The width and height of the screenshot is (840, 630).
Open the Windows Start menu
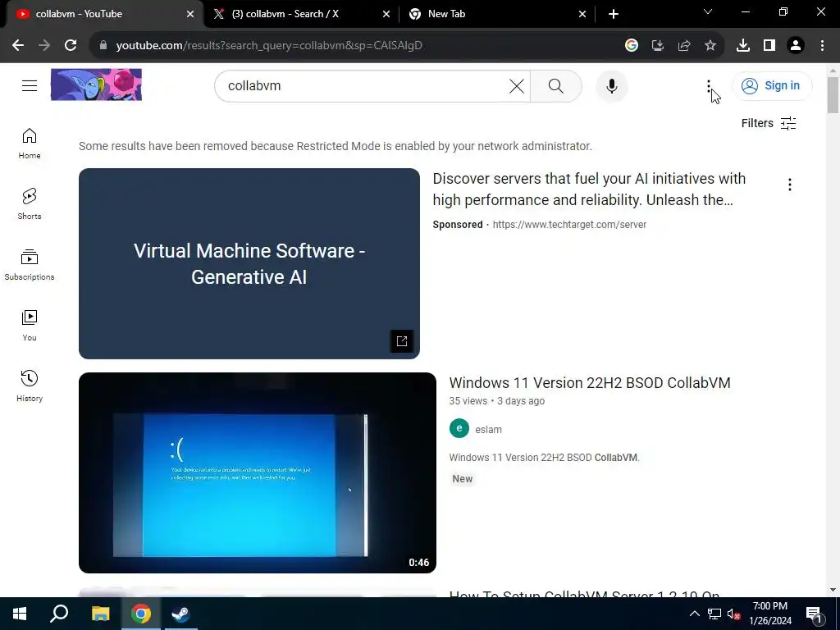[20, 614]
